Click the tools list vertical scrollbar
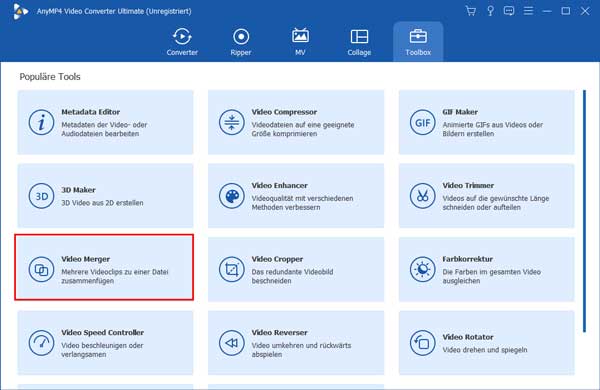 click(x=584, y=211)
